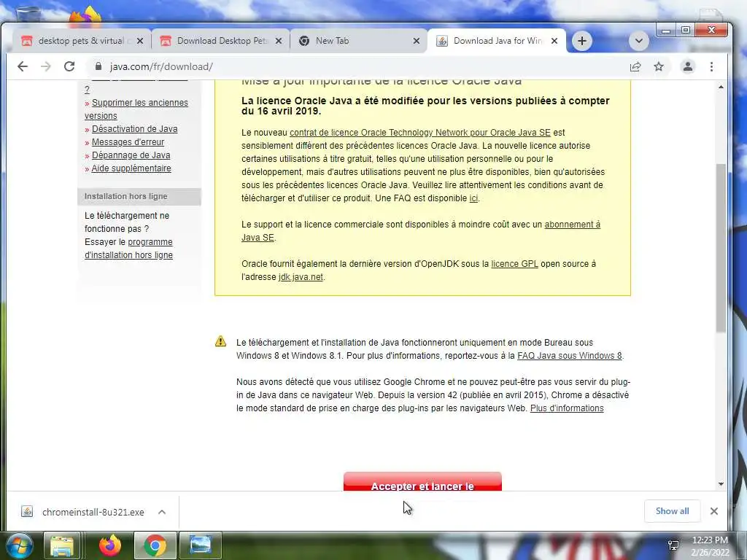Bookmark this page with the star icon
This screenshot has width=747, height=560.
(x=659, y=66)
